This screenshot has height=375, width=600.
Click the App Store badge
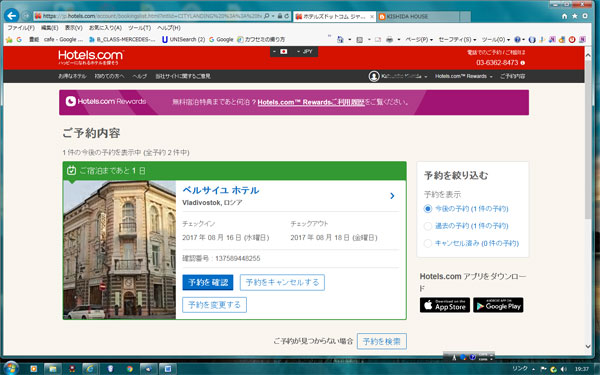coord(445,305)
